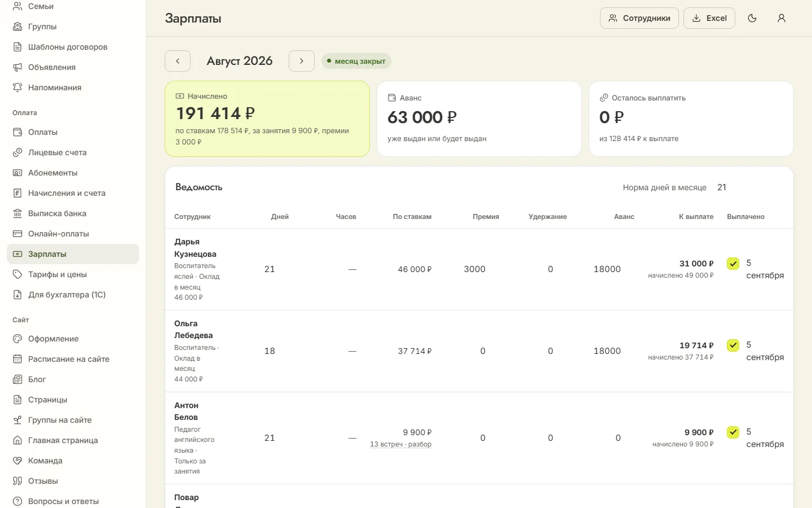Viewport: 812px width, 508px height.
Task: Uncheck paid checkbox for Ольга Лебедева
Action: click(733, 345)
